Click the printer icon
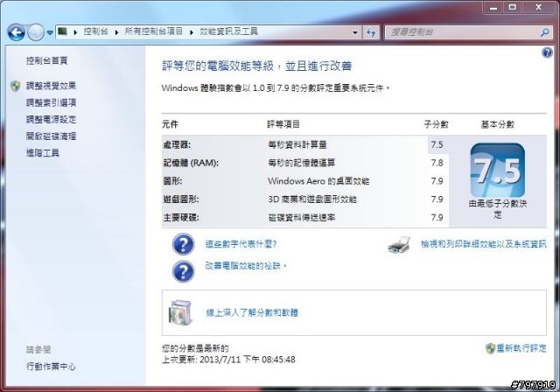Screen dimensions: 560x392 (399, 245)
